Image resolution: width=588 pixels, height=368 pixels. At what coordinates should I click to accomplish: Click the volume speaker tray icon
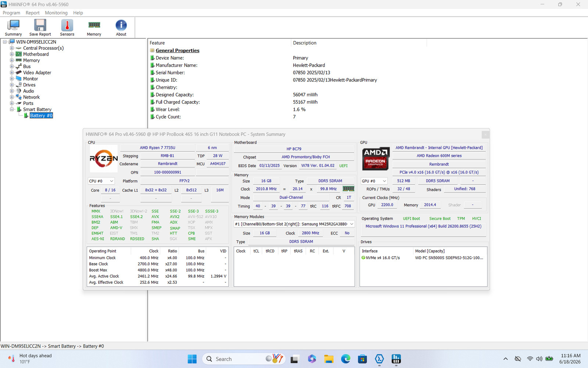click(x=539, y=359)
